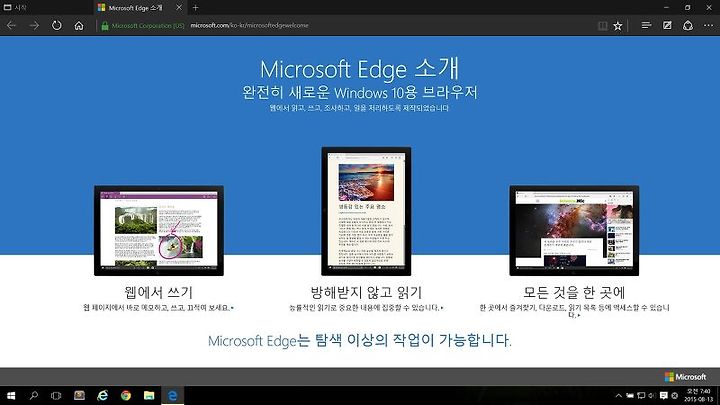The width and height of the screenshot is (720, 405).
Task: Open Reading view book icon
Action: tap(602, 26)
